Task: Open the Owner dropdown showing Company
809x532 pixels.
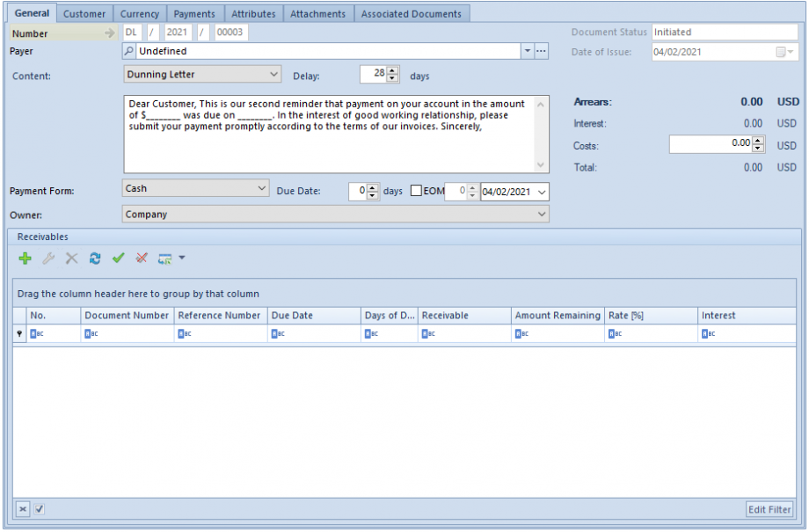Action: (x=542, y=214)
